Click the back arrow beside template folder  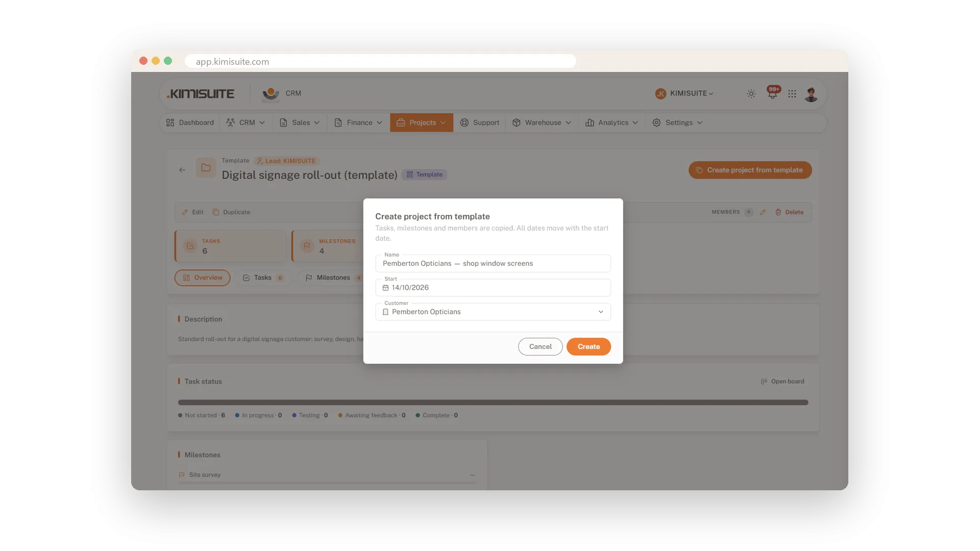(182, 170)
